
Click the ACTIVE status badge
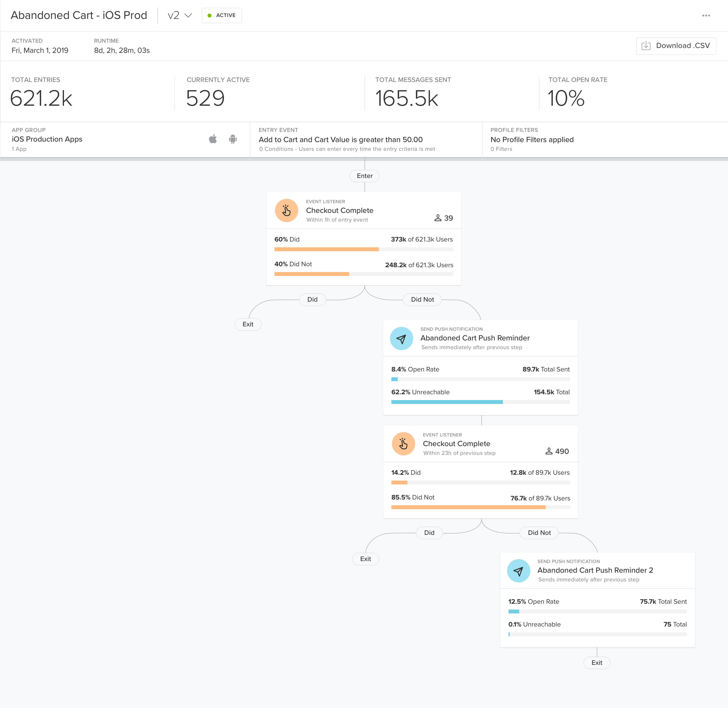[x=222, y=16]
